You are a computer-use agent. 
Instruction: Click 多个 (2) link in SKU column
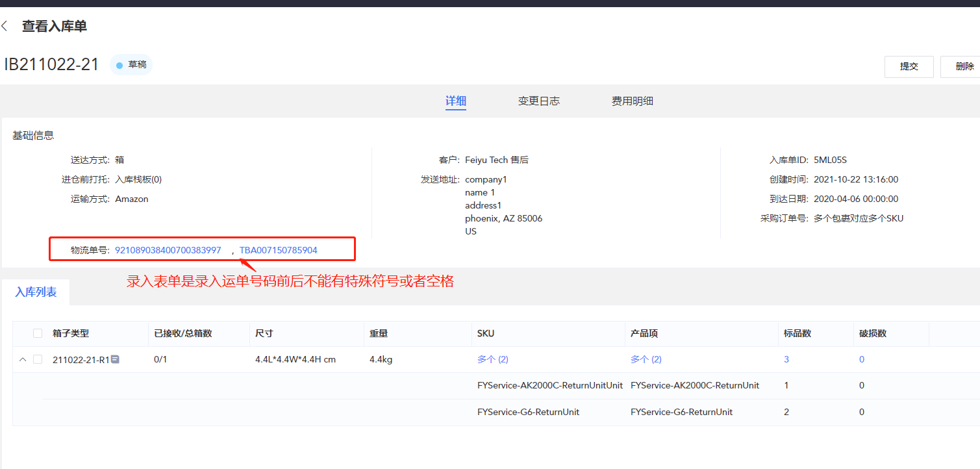492,359
